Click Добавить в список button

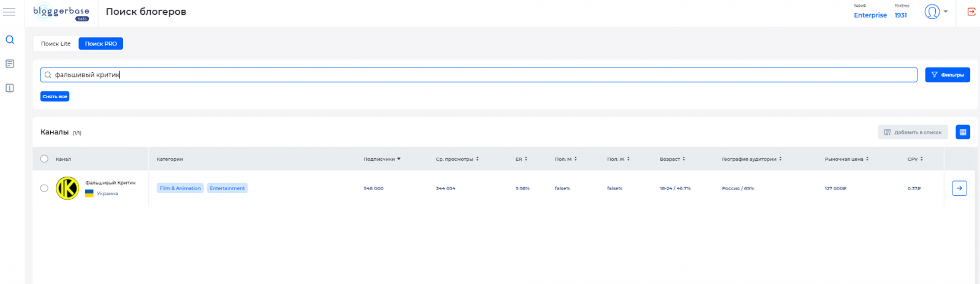[913, 132]
